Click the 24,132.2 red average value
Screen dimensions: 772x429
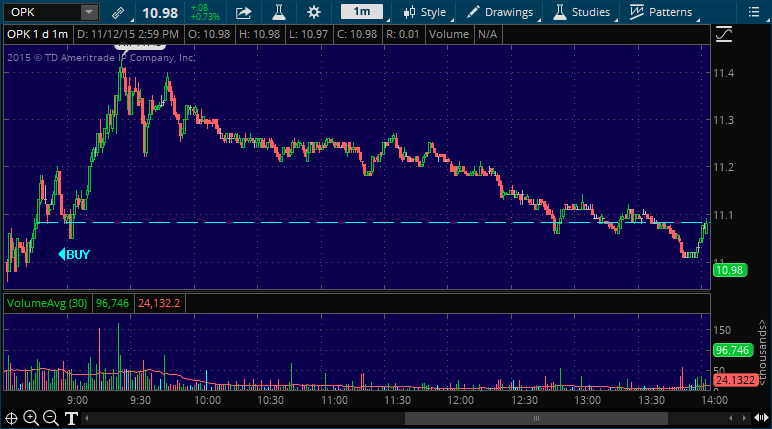coord(159,303)
